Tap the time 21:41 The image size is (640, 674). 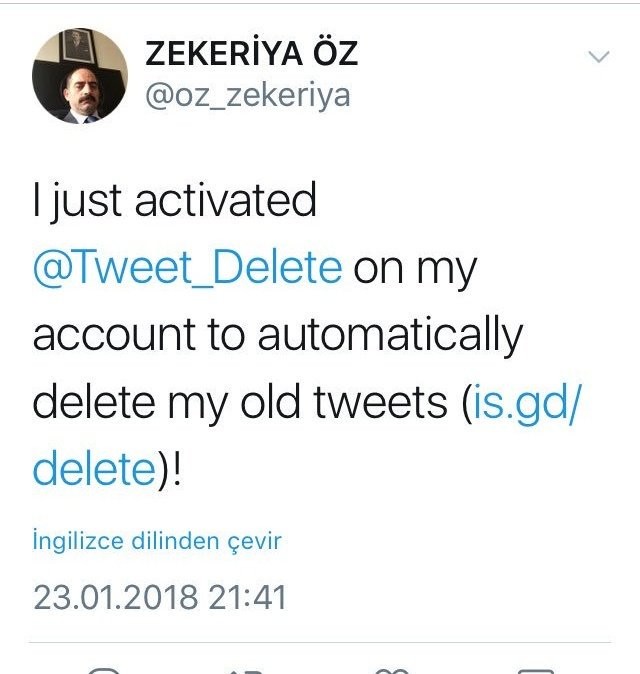point(247,597)
